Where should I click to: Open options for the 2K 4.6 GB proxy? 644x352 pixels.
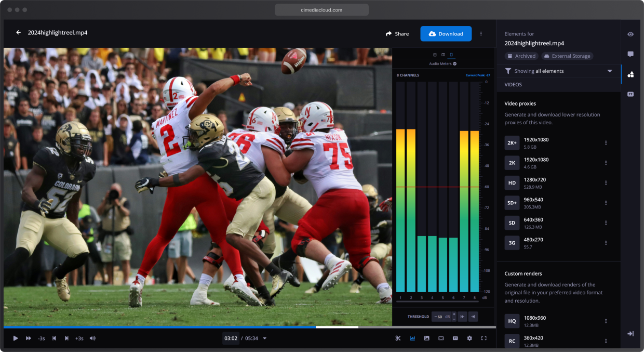[606, 163]
